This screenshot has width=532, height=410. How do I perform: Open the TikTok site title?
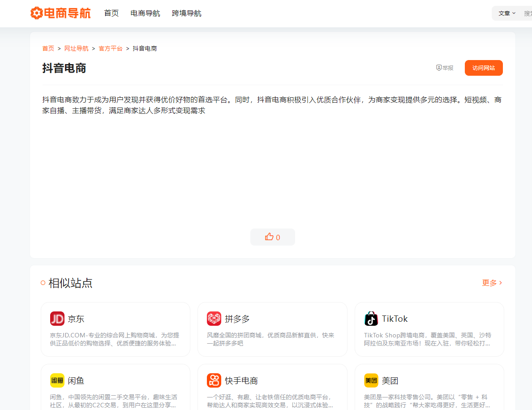[395, 319]
